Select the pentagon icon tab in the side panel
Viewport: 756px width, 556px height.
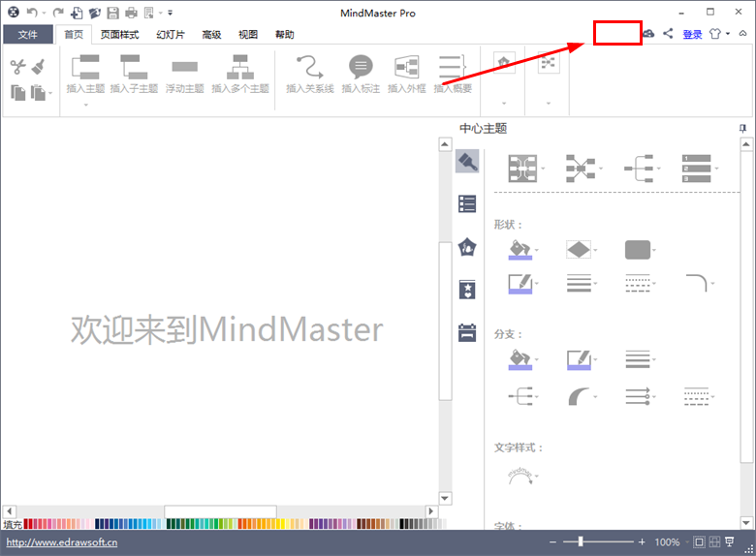[467, 247]
